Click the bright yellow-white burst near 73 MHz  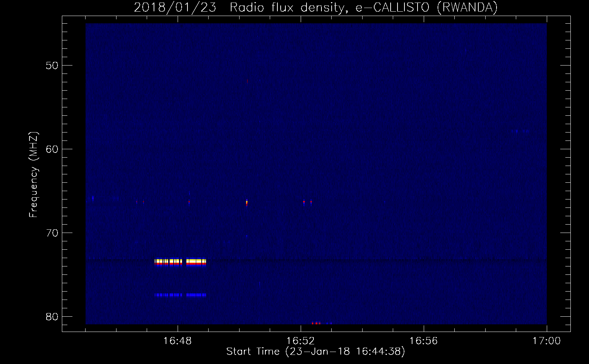pyautogui.click(x=181, y=262)
